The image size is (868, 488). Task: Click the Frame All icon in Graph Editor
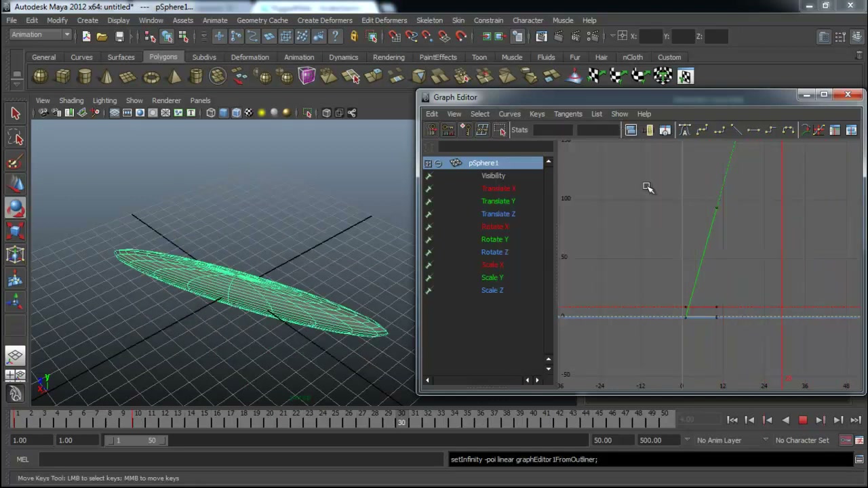[x=631, y=130]
